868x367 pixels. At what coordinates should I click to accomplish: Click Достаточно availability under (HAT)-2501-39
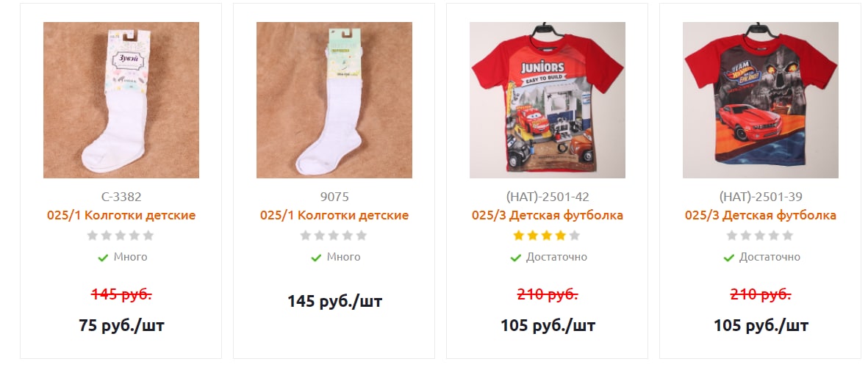770,257
